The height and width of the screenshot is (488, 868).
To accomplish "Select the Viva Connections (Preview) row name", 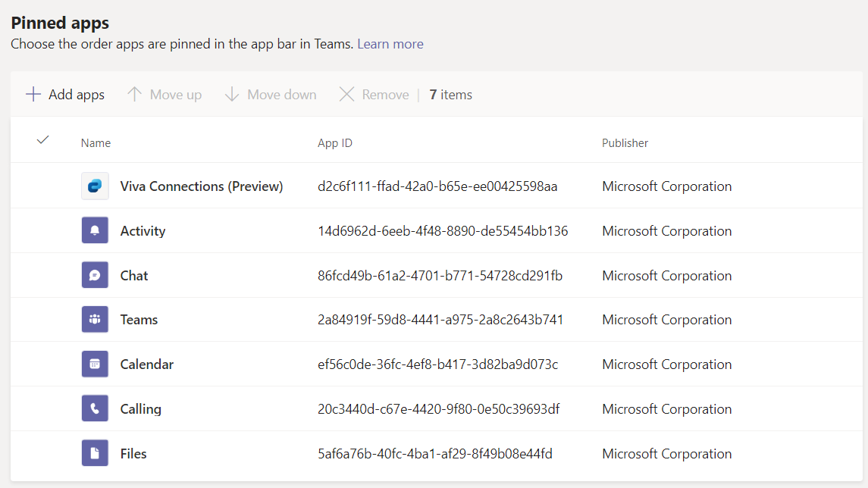I will [x=202, y=186].
